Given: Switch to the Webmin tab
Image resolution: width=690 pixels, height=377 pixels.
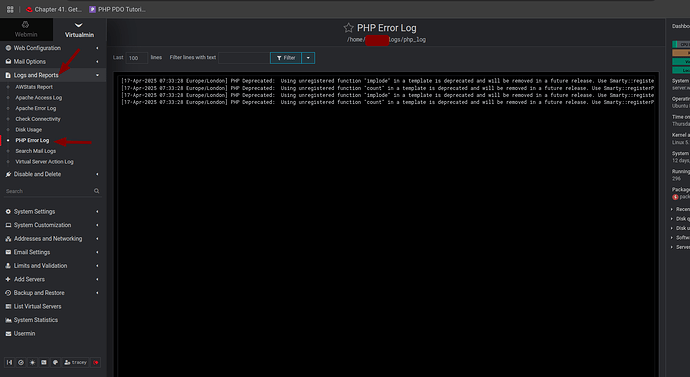Looking at the screenshot, I should (26, 29).
